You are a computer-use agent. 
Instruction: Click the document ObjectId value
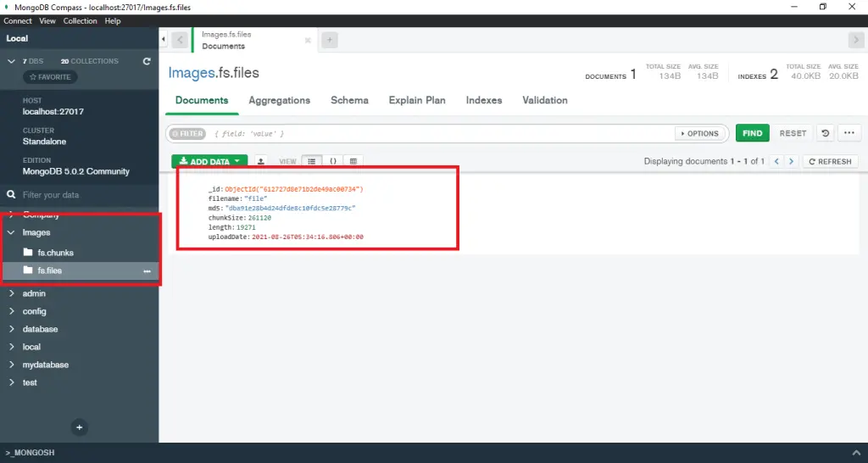coord(294,189)
